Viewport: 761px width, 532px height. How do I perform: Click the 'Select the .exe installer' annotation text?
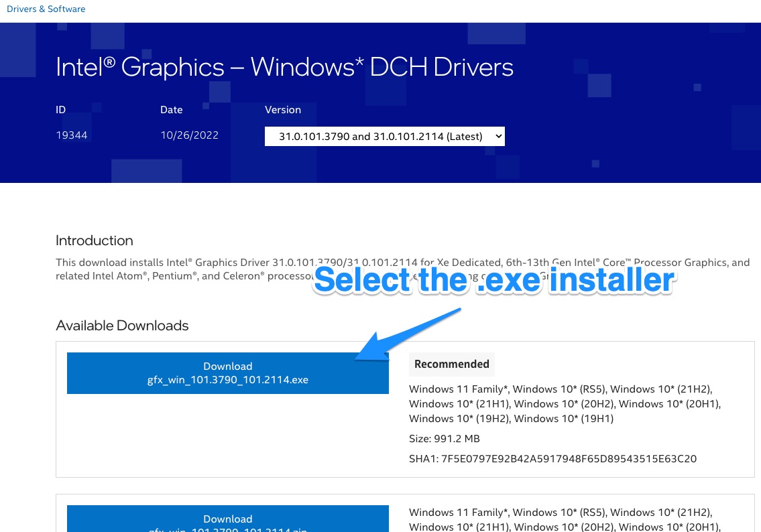click(493, 280)
